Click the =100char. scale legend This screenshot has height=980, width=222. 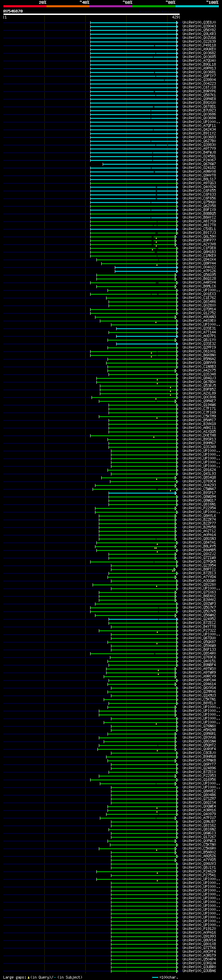[x=165, y=977]
